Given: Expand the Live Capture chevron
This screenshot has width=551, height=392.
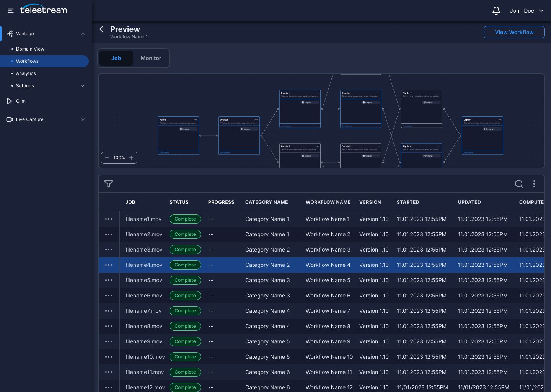Looking at the screenshot, I should pos(83,119).
